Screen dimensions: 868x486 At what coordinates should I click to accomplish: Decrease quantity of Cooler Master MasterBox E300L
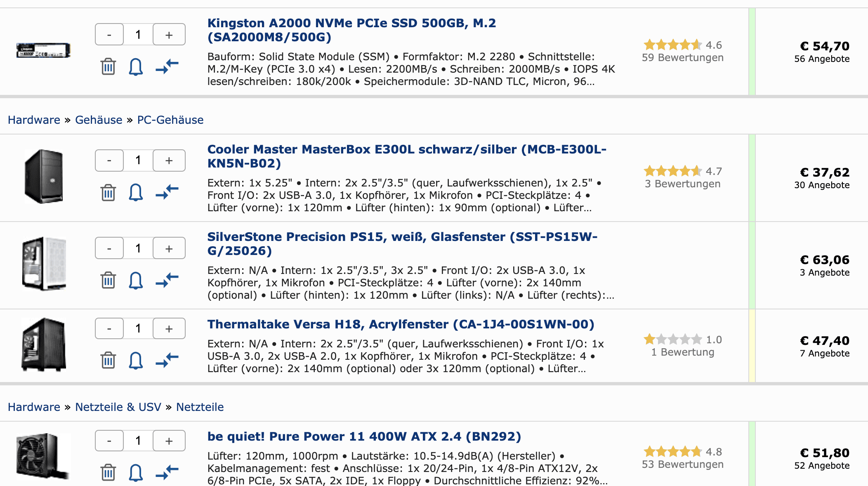(109, 160)
